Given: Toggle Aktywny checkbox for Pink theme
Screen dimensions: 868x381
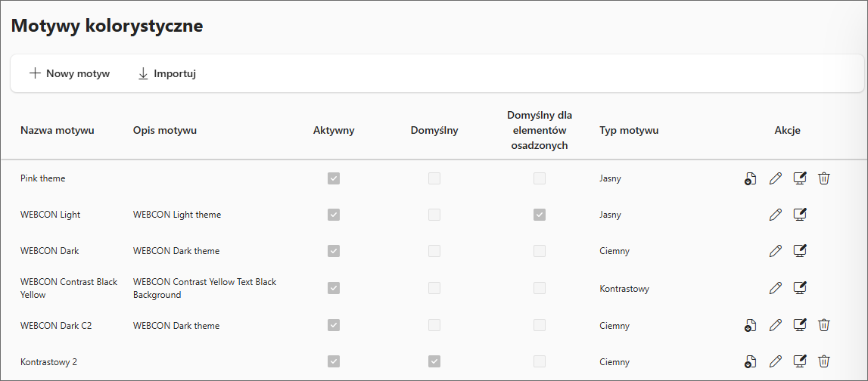Looking at the screenshot, I should click(x=334, y=178).
